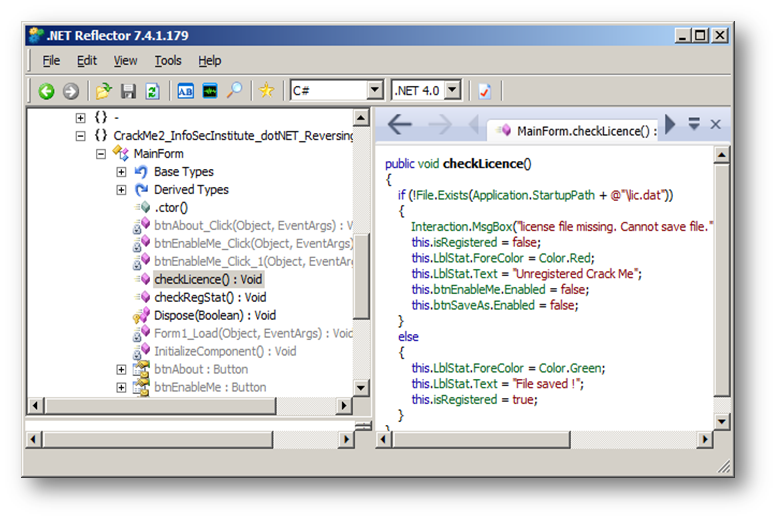
Task: Open the View menu
Action: click(x=125, y=61)
